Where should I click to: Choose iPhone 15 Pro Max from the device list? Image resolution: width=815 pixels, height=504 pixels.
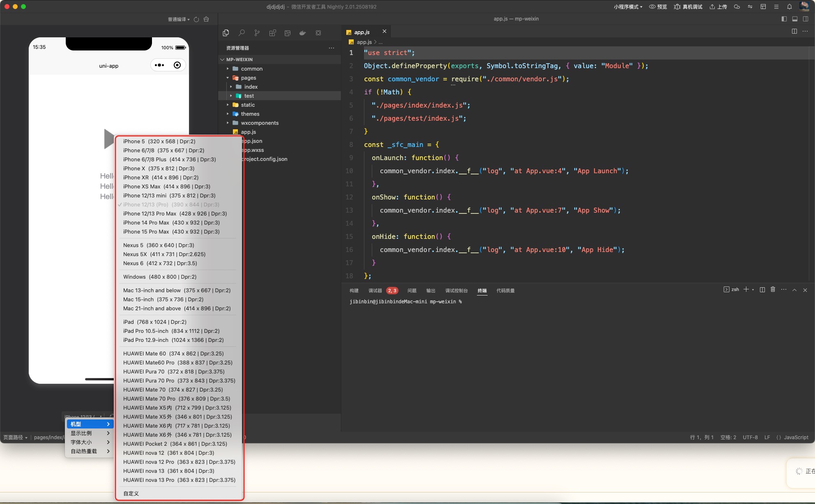click(x=171, y=231)
